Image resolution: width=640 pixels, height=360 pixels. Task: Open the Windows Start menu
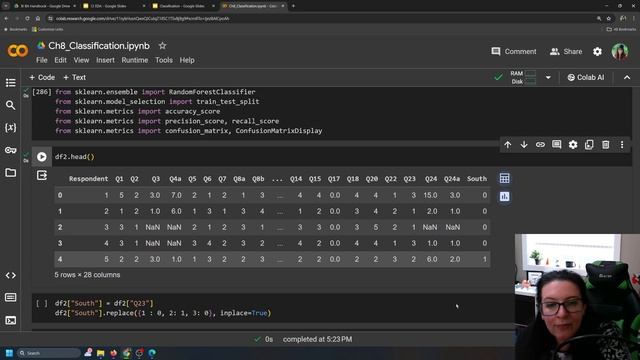click(x=9, y=353)
